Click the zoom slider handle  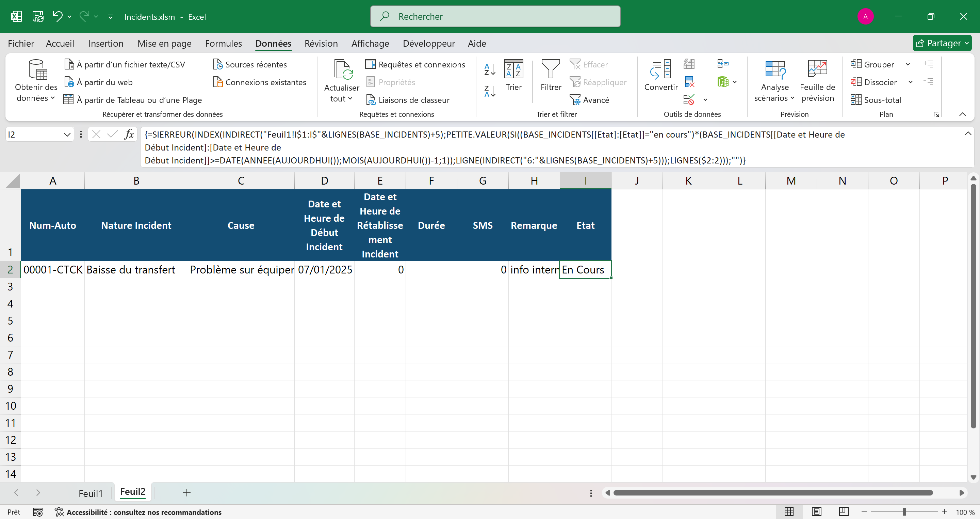coord(904,512)
